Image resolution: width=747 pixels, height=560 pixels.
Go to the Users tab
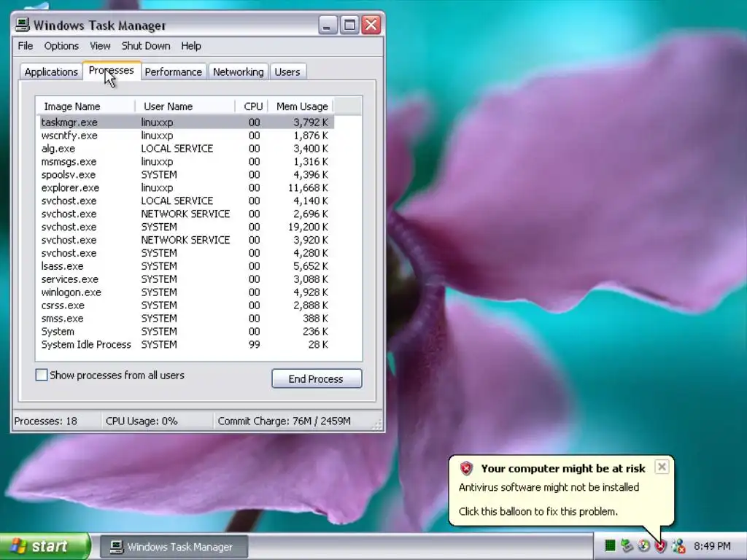point(287,72)
